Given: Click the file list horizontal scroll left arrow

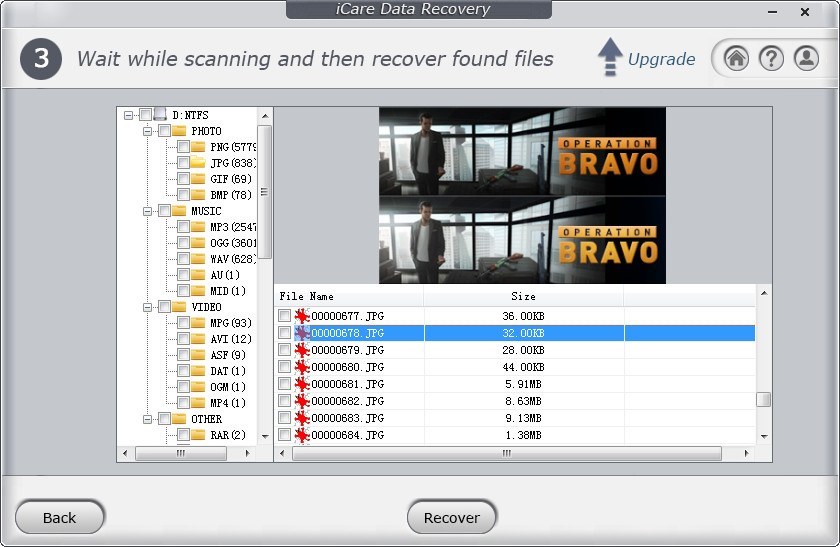Looking at the screenshot, I should [x=282, y=453].
